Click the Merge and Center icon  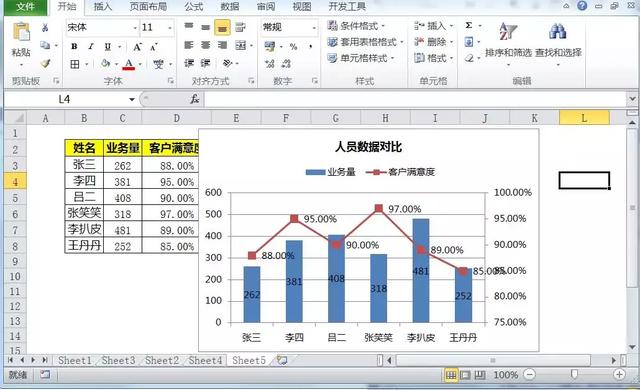point(241,45)
